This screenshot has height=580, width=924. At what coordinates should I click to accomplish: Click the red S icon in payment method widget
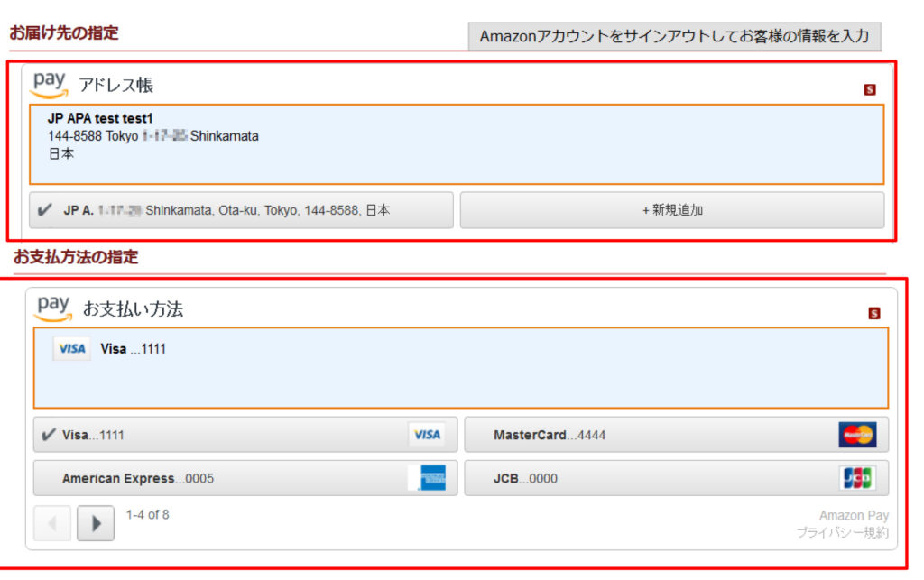[873, 313]
